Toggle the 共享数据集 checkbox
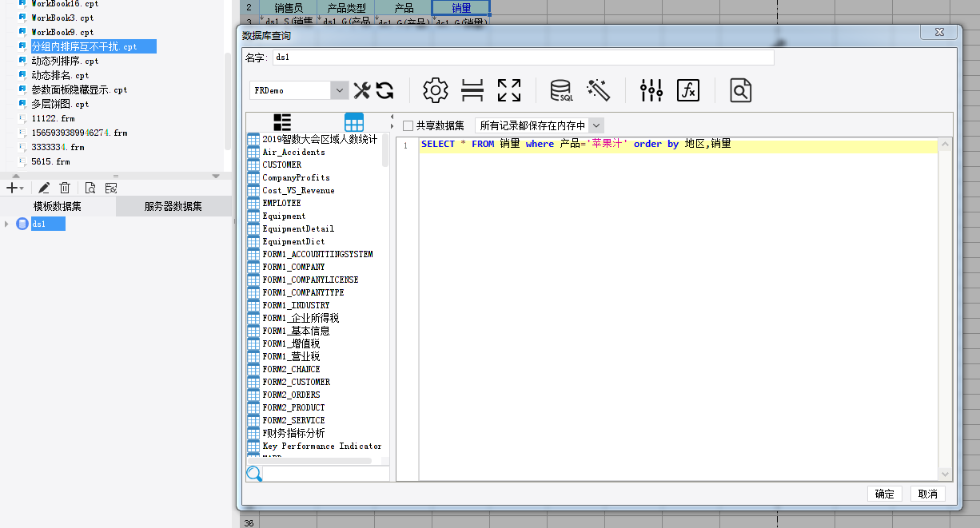The height and width of the screenshot is (528, 980). [408, 125]
